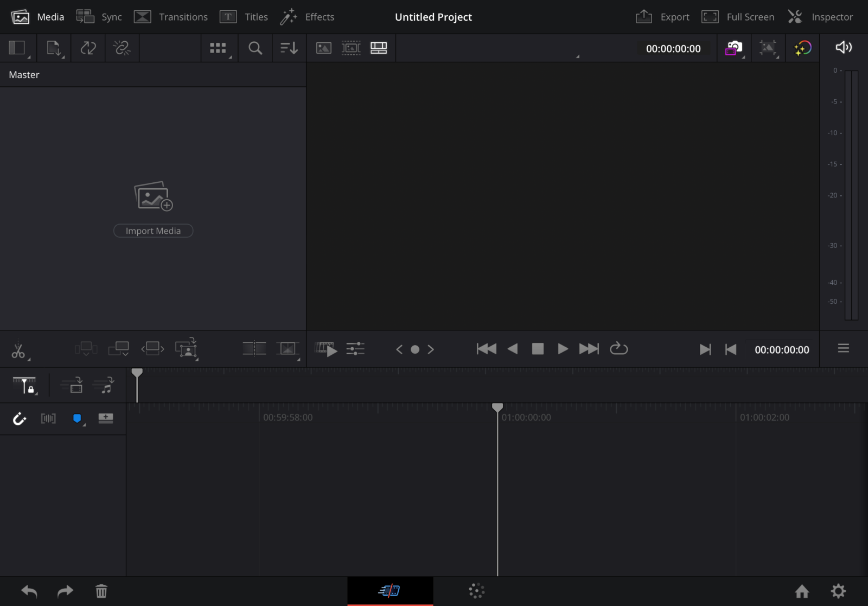Viewport: 868px width, 606px height.
Task: Open the Effects tab
Action: pyautogui.click(x=307, y=17)
